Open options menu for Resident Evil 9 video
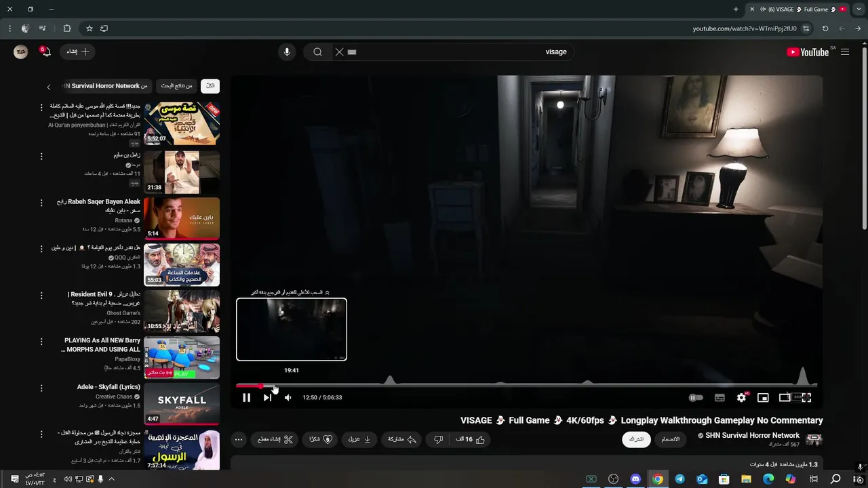Viewport: 868px width, 488px height. pyautogui.click(x=41, y=296)
